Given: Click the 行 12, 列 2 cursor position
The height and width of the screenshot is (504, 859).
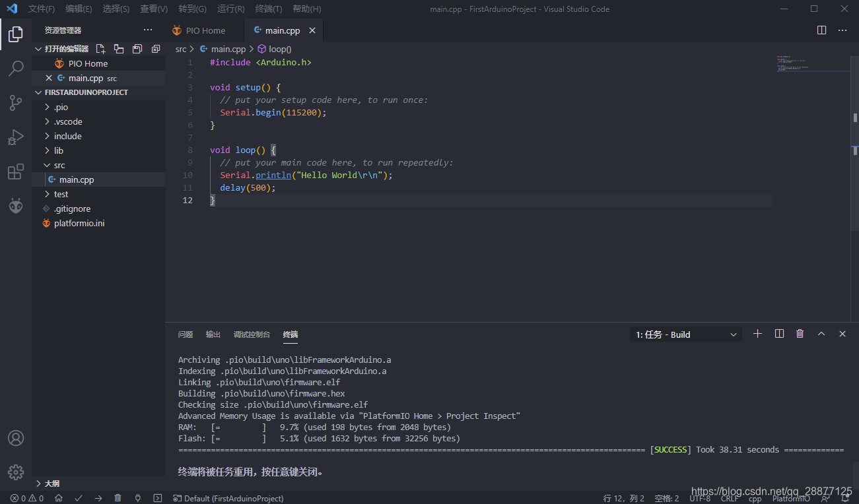Looking at the screenshot, I should (624, 498).
